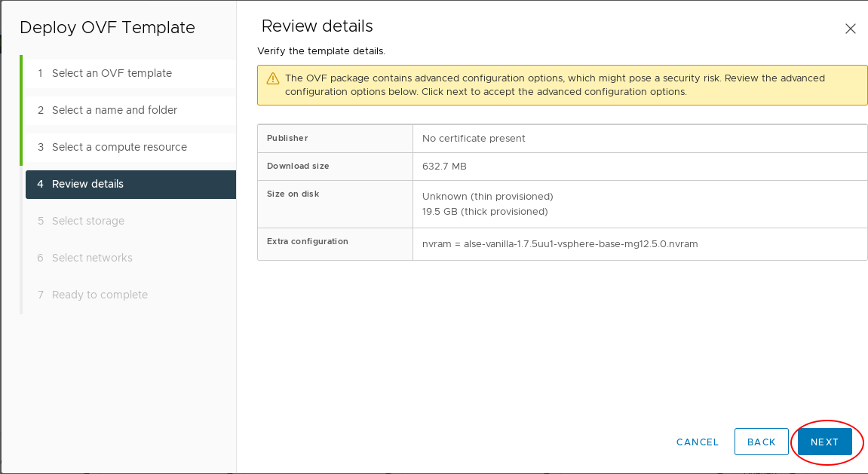Cancel the OVF deployment wizard
Screen dimensions: 868x474
(x=698, y=442)
